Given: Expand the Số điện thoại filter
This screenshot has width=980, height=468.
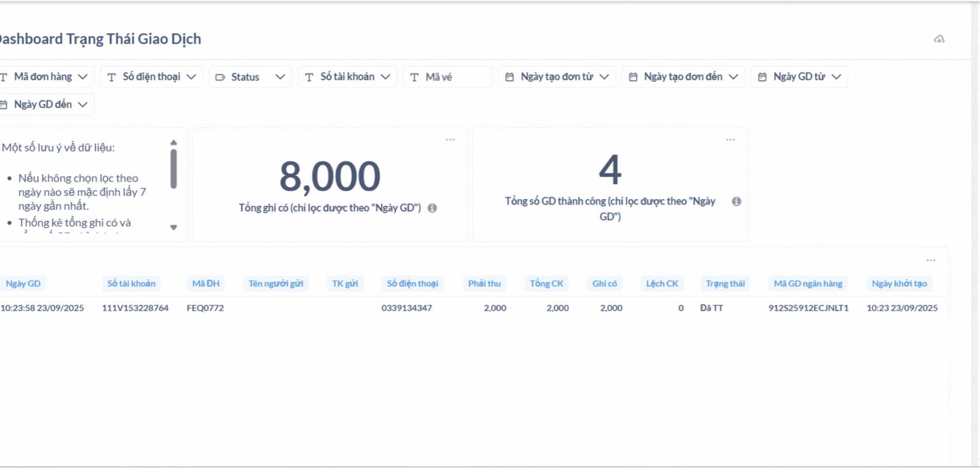Looking at the screenshot, I should (152, 77).
